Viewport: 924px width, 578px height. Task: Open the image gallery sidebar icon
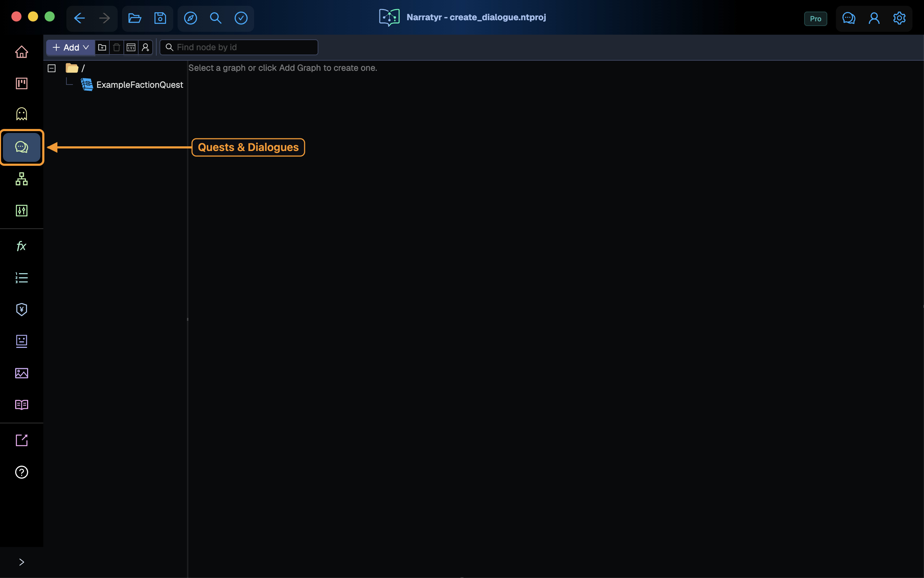tap(21, 373)
